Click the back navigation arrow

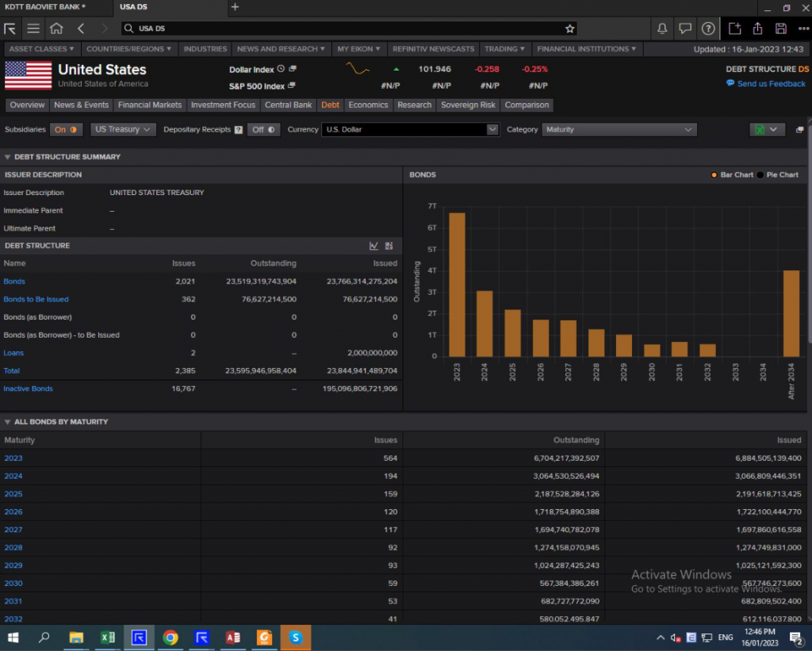click(81, 29)
